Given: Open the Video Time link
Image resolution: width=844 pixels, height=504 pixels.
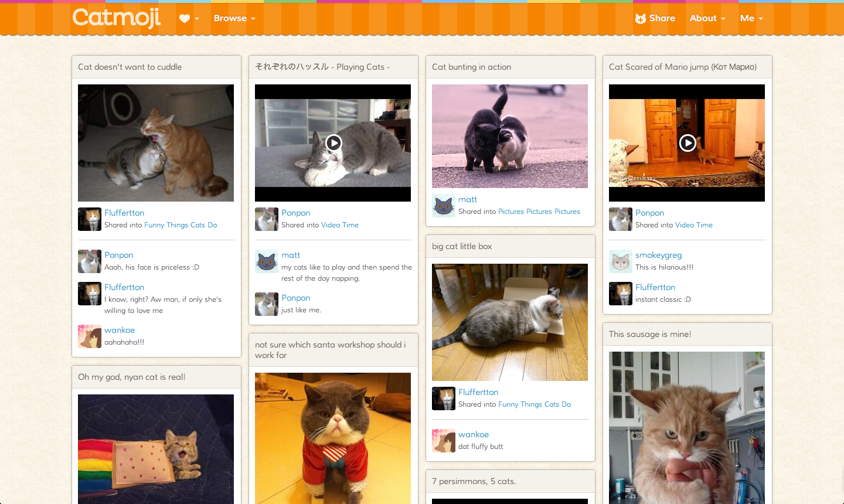Looking at the screenshot, I should click(x=340, y=224).
